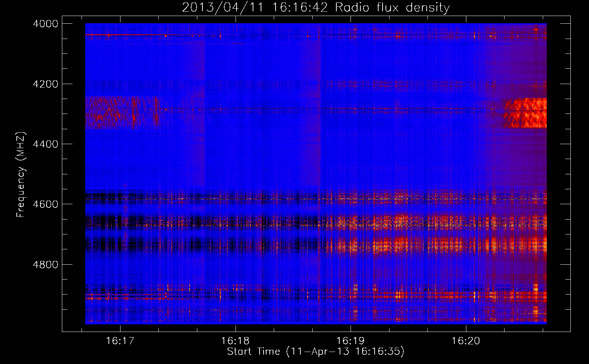The width and height of the screenshot is (589, 364).
Task: Click the 4800 frequency tick label
Action: point(46,264)
